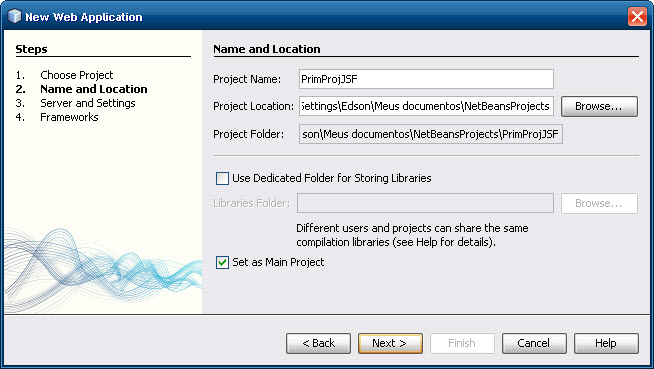Image resolution: width=654 pixels, height=369 pixels.
Task: Click the greyed-out Libraries Folder field
Action: click(425, 203)
